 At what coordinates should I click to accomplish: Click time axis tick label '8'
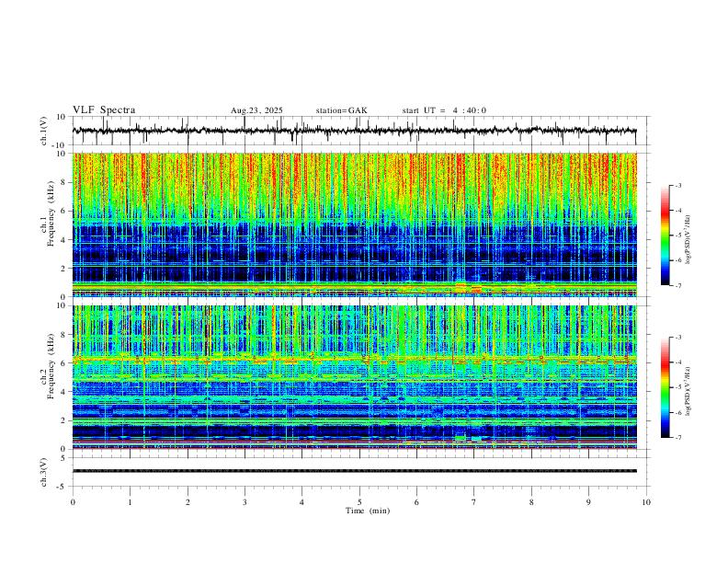pos(531,502)
